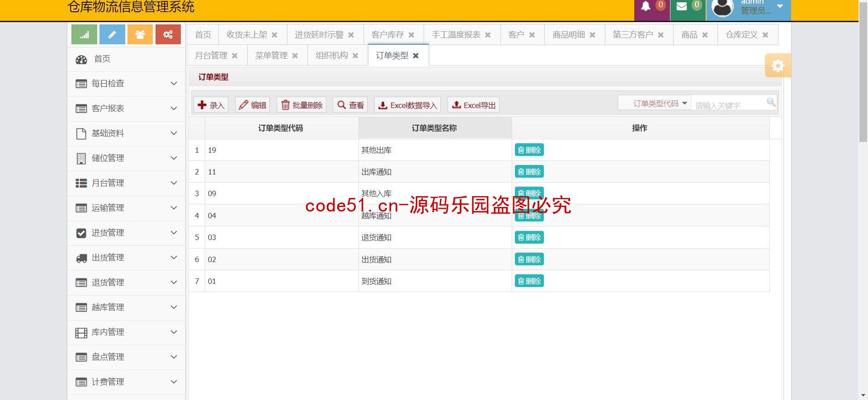Close the 第三方客户 tab

coord(660,35)
